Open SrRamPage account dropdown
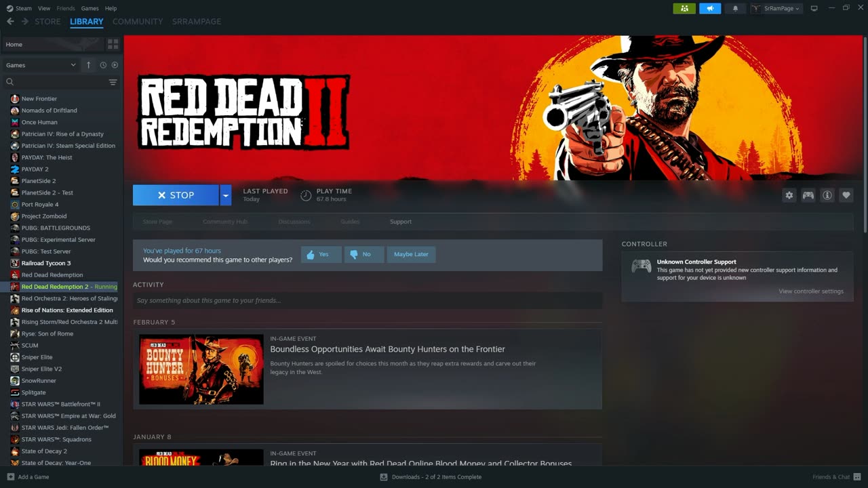 (776, 8)
